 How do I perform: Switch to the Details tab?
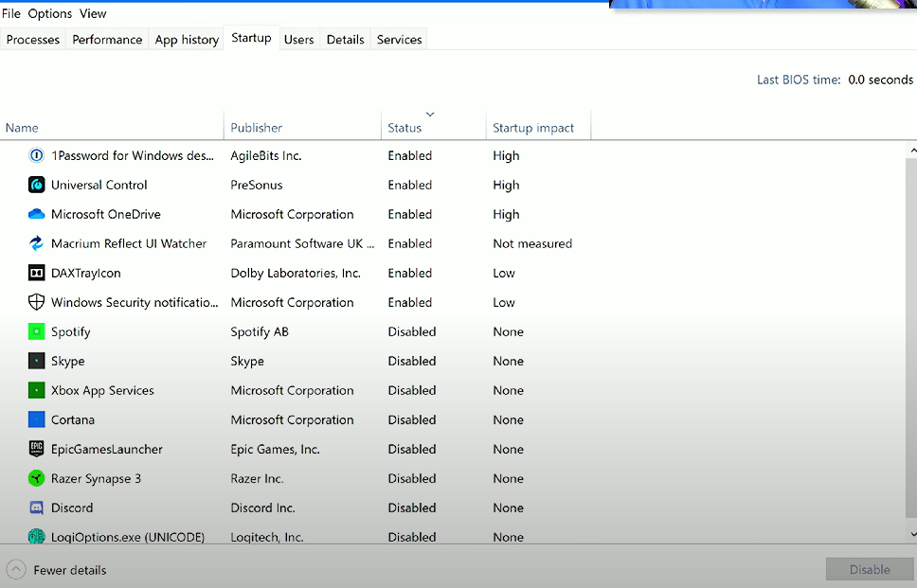tap(345, 40)
